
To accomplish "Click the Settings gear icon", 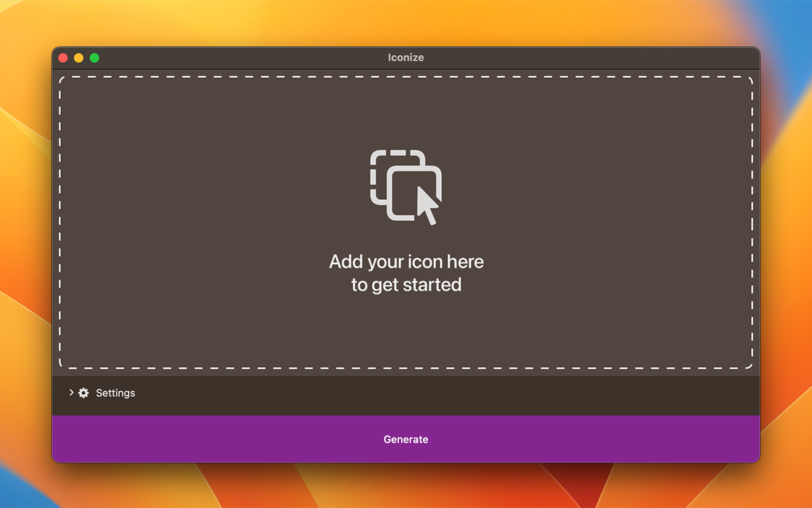I will (84, 393).
